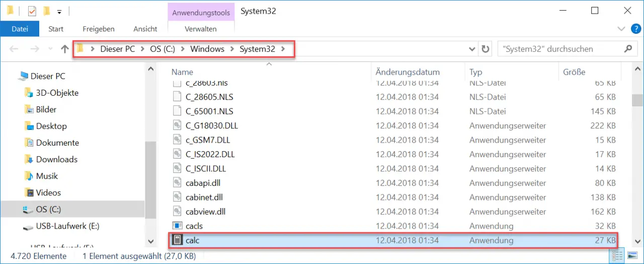
Task: Select the cabinet.dll file icon
Action: pyautogui.click(x=177, y=197)
